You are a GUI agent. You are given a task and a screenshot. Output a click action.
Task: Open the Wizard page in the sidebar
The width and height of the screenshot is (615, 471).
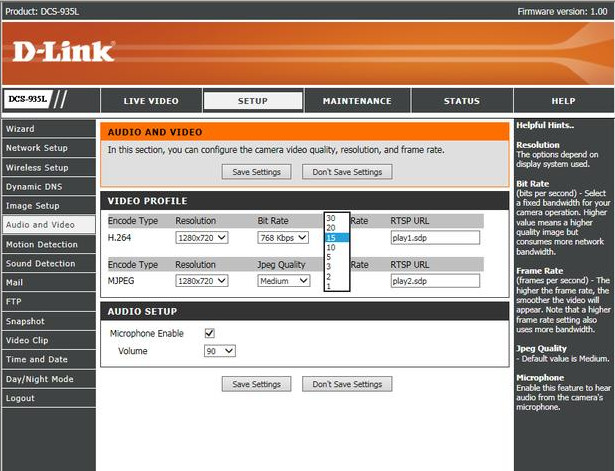tap(49, 129)
